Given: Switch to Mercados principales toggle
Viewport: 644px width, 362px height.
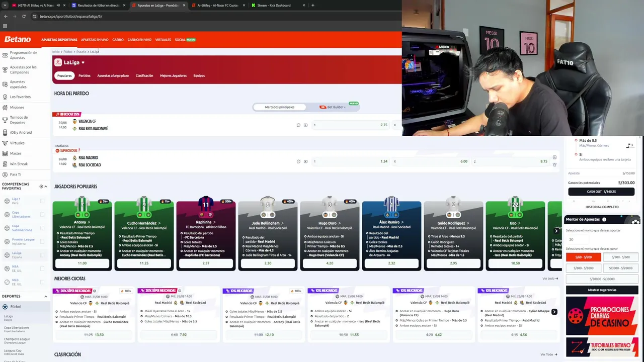Looking at the screenshot, I should coord(280,107).
